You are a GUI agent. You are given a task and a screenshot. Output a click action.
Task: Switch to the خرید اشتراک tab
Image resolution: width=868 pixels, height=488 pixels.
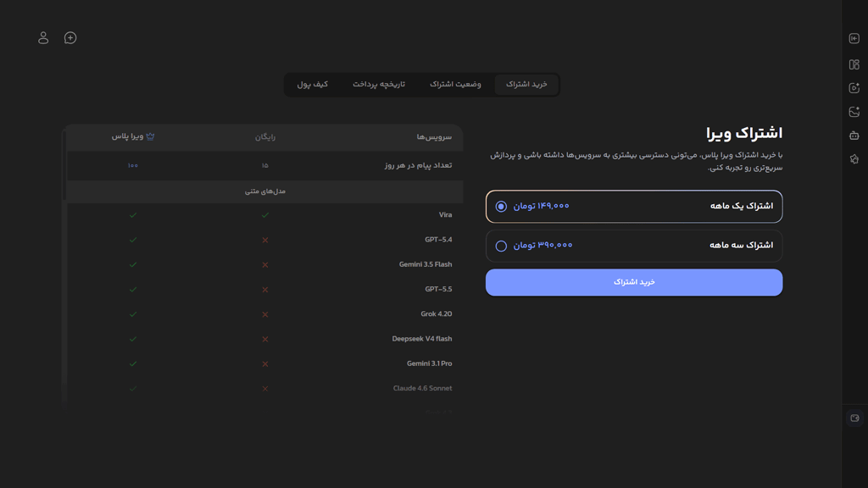(526, 84)
